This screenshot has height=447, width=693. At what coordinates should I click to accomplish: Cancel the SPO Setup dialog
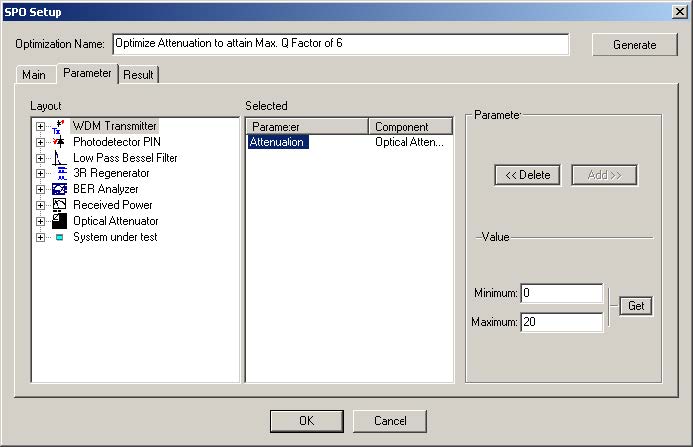390,421
